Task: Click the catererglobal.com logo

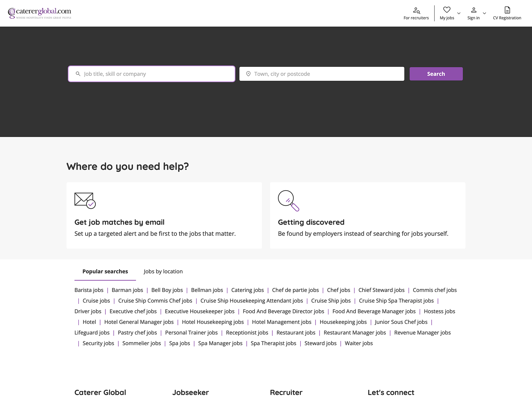Action: (x=40, y=13)
